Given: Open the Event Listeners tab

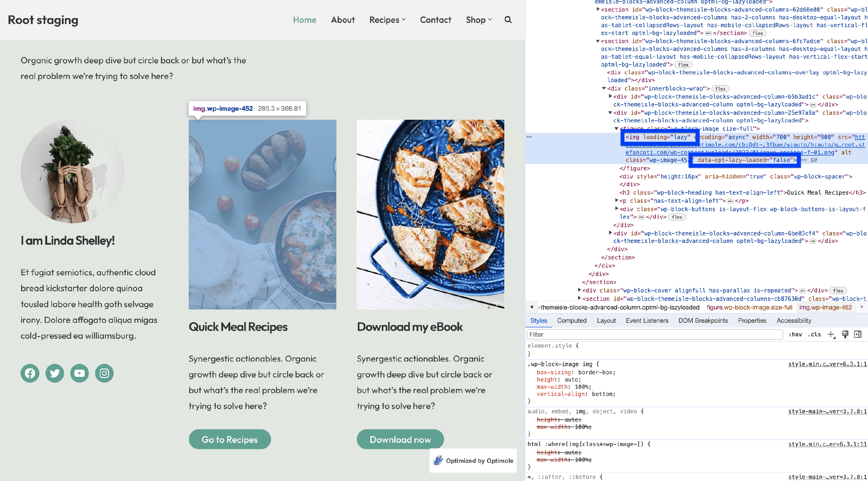Looking at the screenshot, I should coord(647,321).
